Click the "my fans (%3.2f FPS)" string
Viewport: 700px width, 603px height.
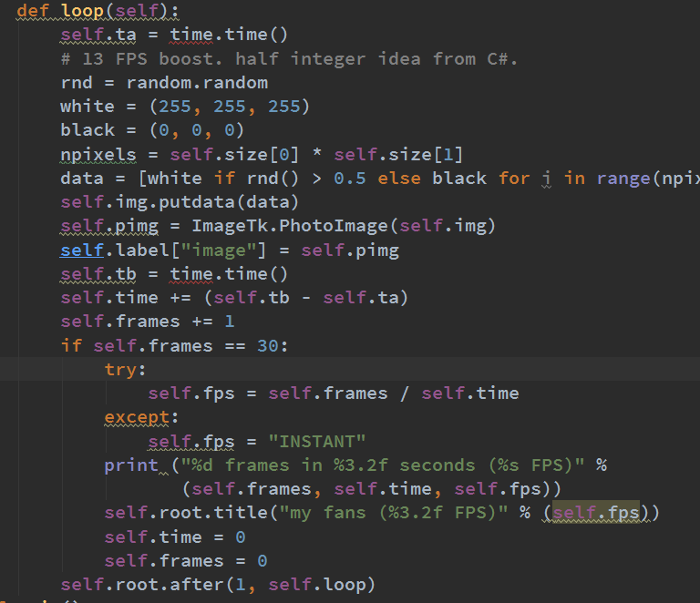point(394,513)
